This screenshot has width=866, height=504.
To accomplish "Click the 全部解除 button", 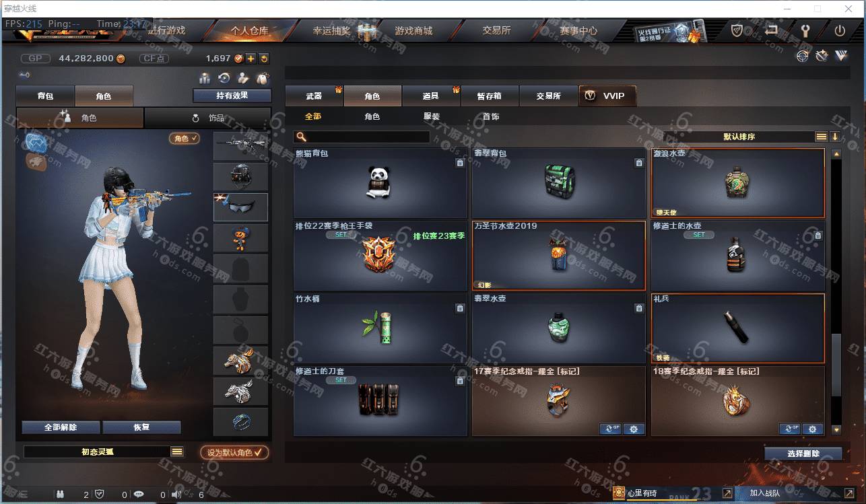I will [x=61, y=427].
